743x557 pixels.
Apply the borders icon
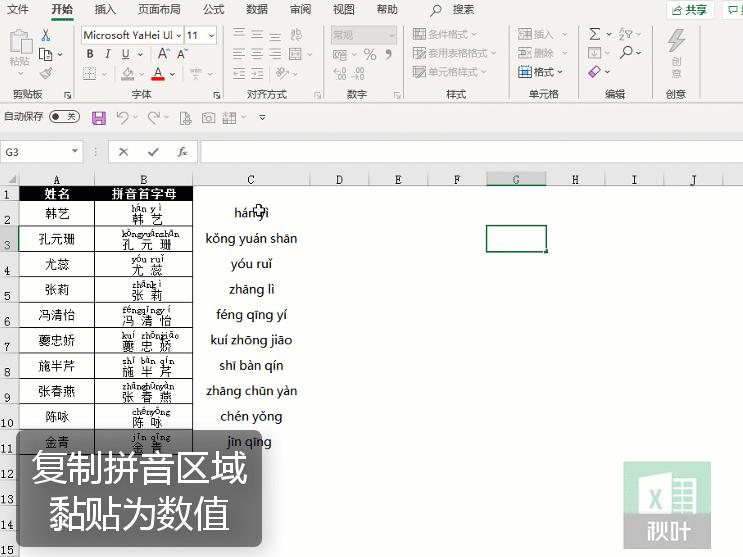coord(89,73)
